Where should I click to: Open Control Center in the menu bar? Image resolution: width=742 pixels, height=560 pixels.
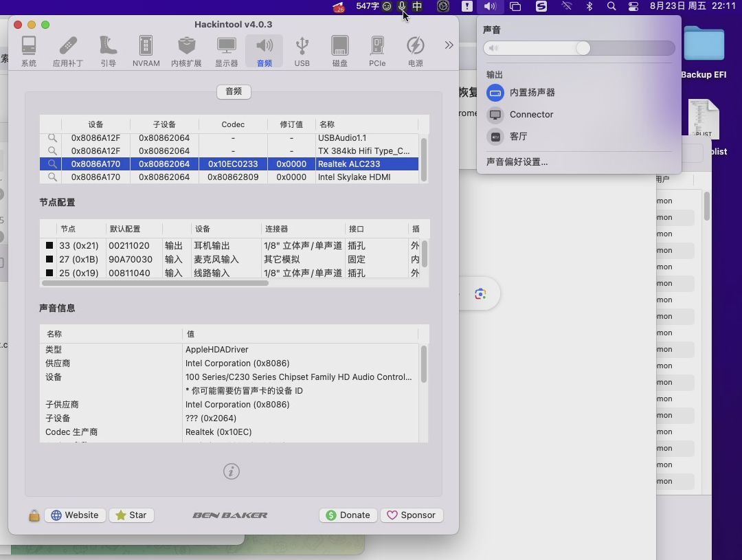pos(633,6)
